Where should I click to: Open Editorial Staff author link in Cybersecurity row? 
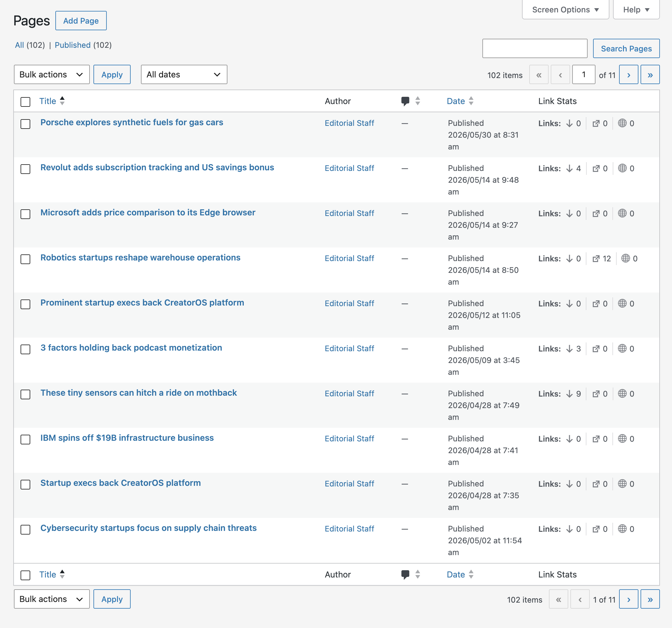pos(349,529)
